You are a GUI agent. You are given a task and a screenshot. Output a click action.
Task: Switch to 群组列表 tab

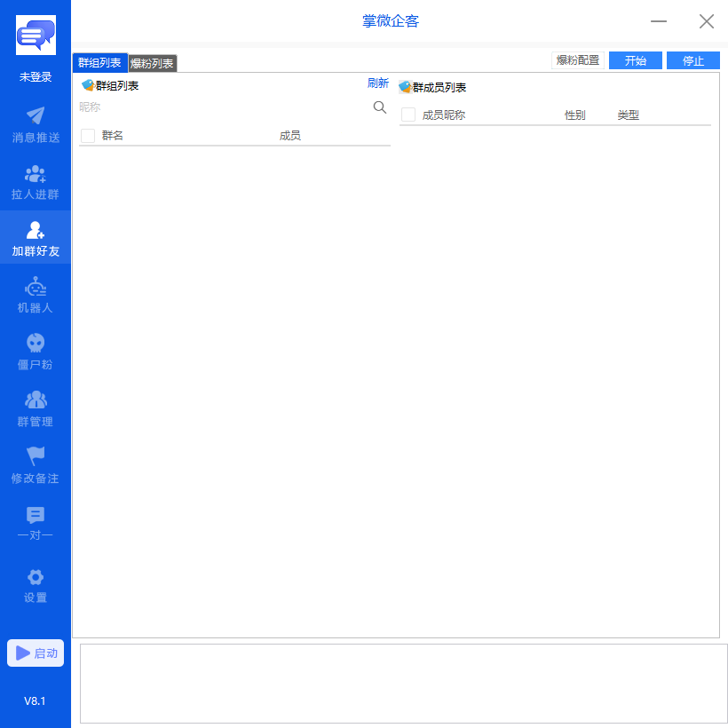click(x=99, y=63)
